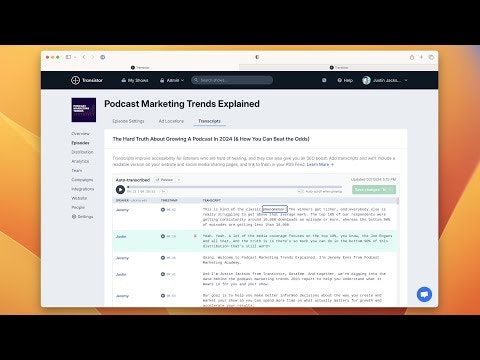Open People in the sidebar
The width and height of the screenshot is (480, 360).
[78, 207]
